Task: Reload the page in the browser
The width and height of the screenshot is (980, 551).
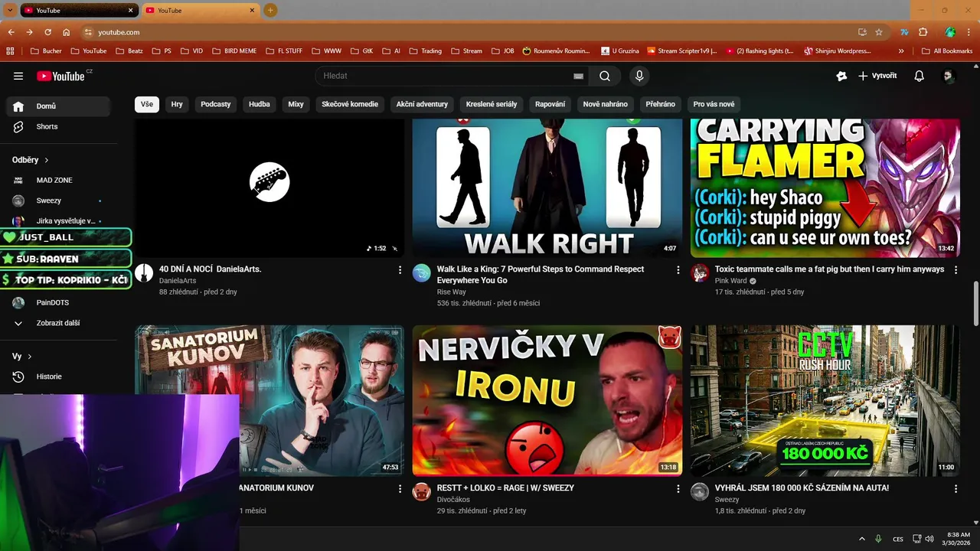Action: [x=47, y=32]
